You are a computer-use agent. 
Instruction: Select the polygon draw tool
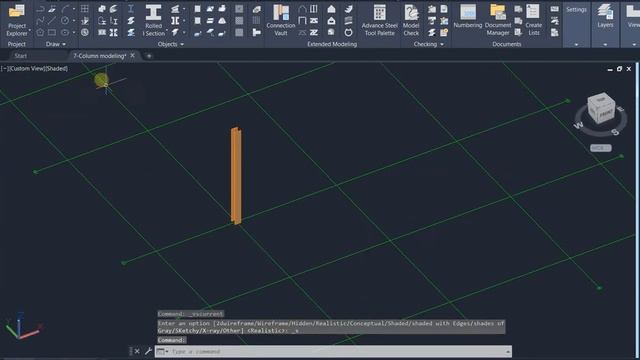40,32
